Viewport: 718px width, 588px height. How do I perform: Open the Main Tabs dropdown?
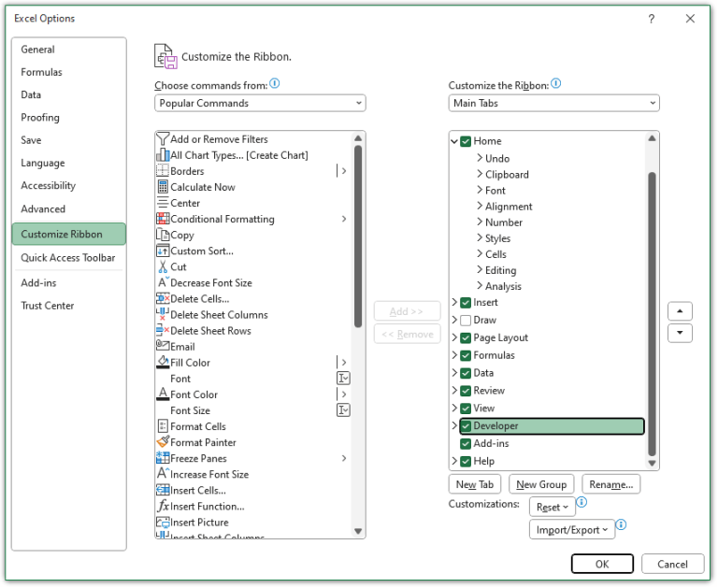(553, 103)
